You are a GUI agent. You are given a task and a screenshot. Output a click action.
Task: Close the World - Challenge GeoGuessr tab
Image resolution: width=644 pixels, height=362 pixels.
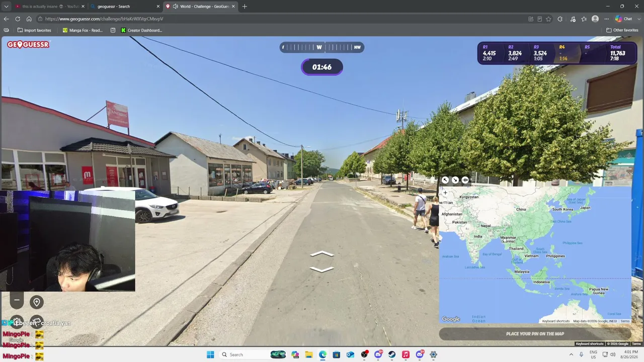pyautogui.click(x=233, y=7)
